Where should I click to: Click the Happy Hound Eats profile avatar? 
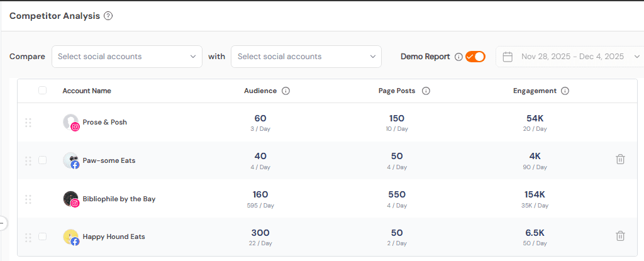71,237
